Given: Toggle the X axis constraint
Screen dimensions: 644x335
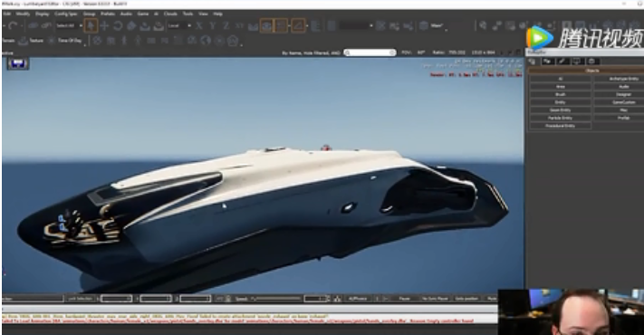Looking at the screenshot, I should pyautogui.click(x=199, y=26).
